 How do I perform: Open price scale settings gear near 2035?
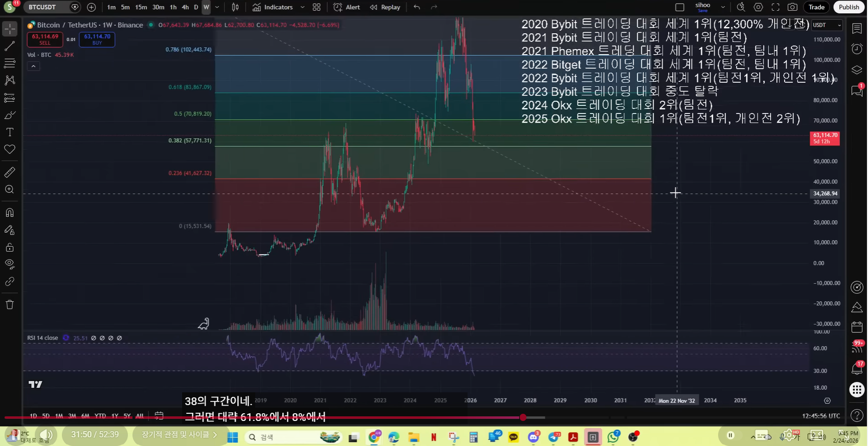coord(827,400)
